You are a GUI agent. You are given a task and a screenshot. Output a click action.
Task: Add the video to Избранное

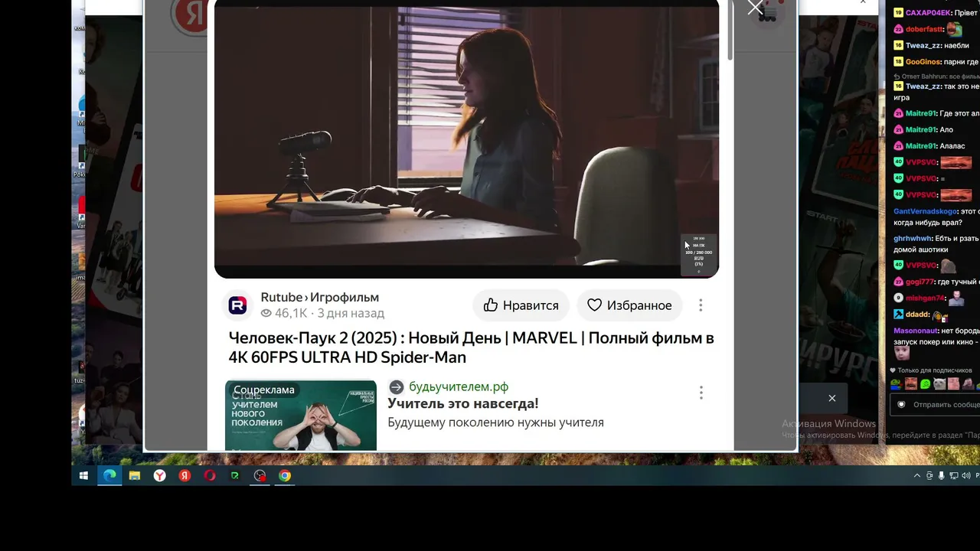click(x=629, y=305)
